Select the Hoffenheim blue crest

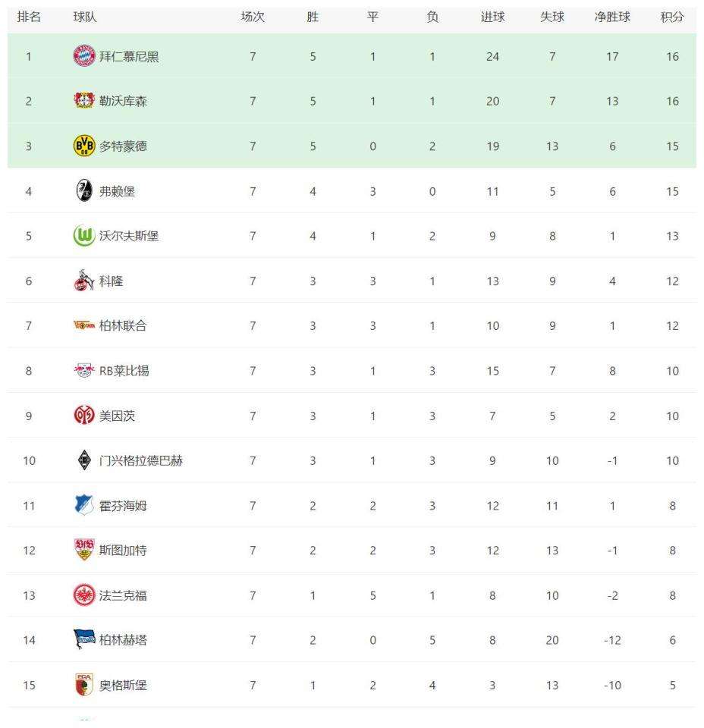(x=84, y=505)
